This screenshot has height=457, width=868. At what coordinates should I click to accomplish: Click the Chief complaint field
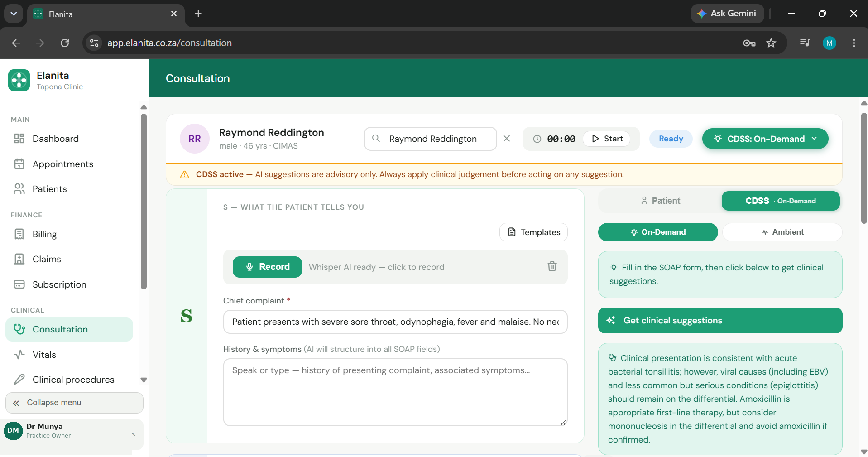click(x=395, y=322)
